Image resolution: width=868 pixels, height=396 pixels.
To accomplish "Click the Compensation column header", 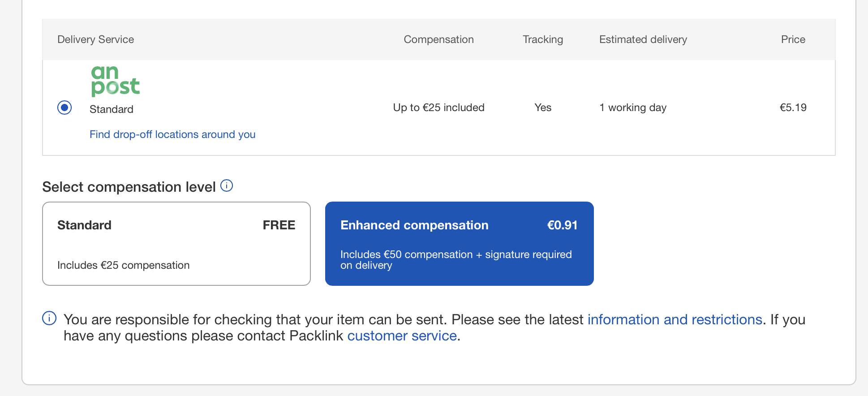I will [439, 39].
